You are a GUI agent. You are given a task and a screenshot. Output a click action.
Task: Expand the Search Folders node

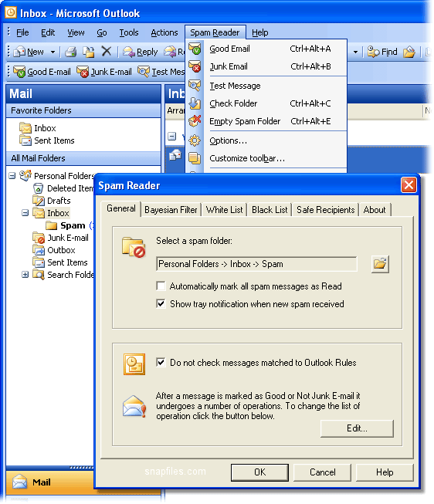pos(25,275)
